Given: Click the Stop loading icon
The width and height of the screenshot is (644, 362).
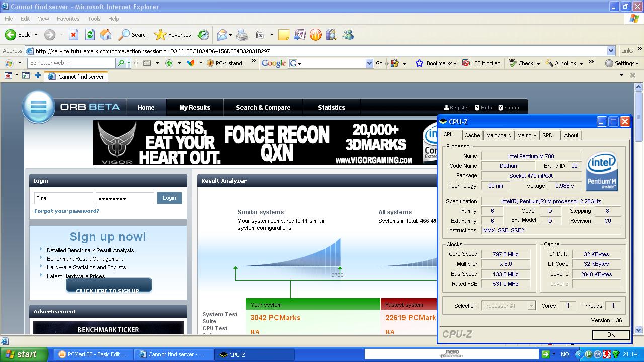Looking at the screenshot, I should (73, 35).
